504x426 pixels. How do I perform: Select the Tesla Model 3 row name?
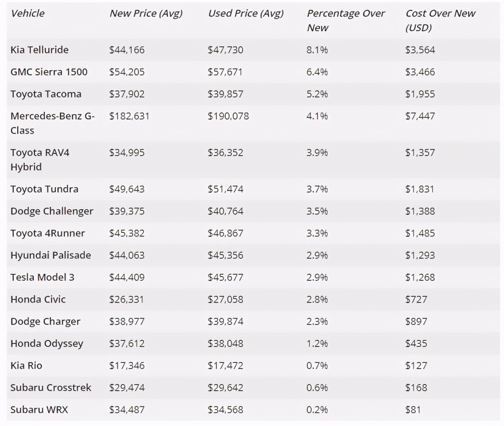point(42,277)
